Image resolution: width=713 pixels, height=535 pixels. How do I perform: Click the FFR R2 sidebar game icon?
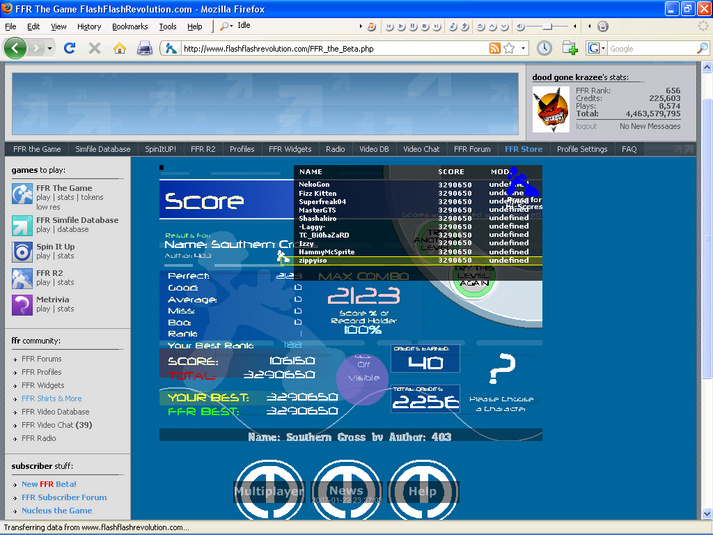pos(22,278)
